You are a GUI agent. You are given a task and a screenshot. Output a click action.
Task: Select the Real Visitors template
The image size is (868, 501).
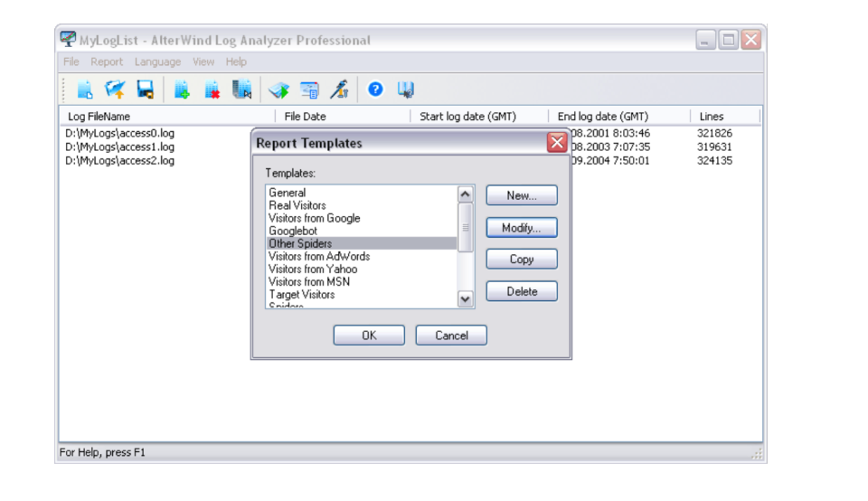(x=362, y=205)
